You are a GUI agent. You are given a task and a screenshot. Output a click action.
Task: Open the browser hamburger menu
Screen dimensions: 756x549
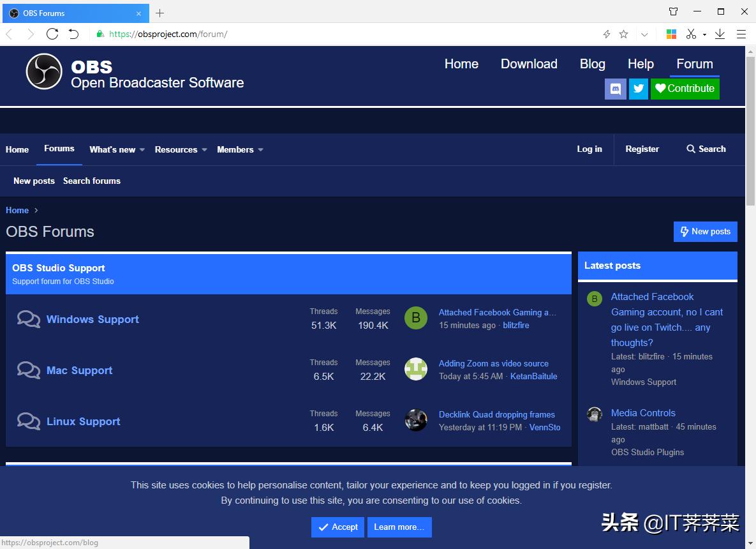click(741, 34)
